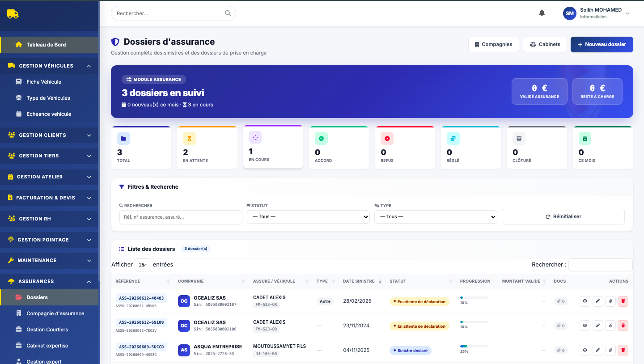The image size is (644, 364).
Task: Click the 25% progress bar for ASQUA ENTREPRISE
Action: [x=475, y=346]
